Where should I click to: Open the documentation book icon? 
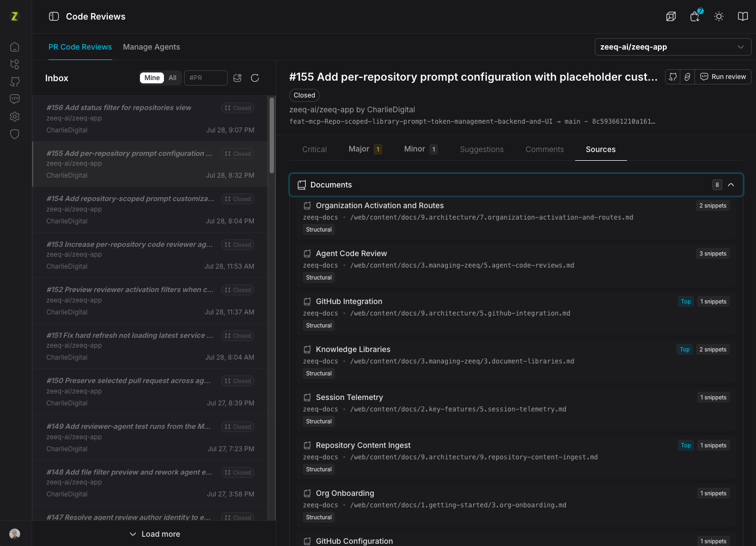tap(743, 16)
